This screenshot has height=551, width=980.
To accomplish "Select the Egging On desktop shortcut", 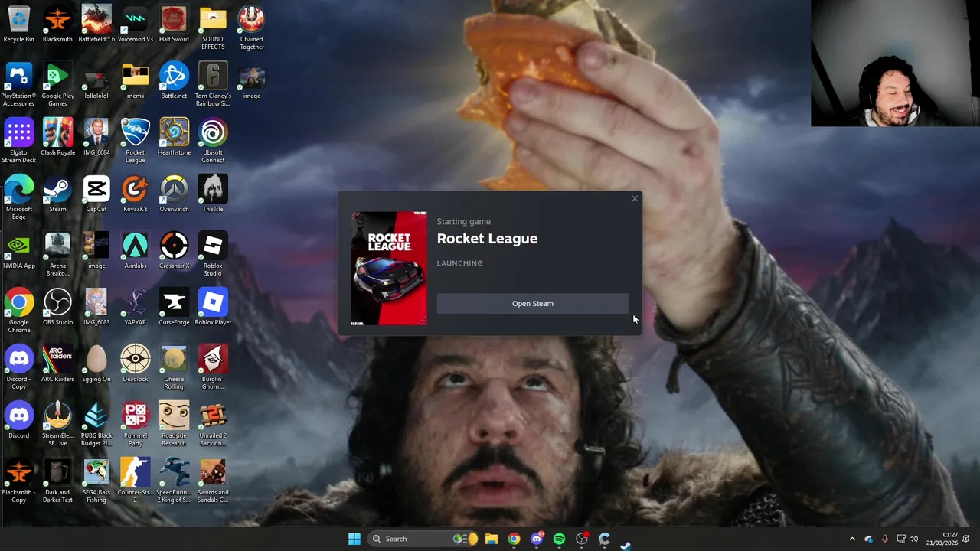I will [x=96, y=364].
